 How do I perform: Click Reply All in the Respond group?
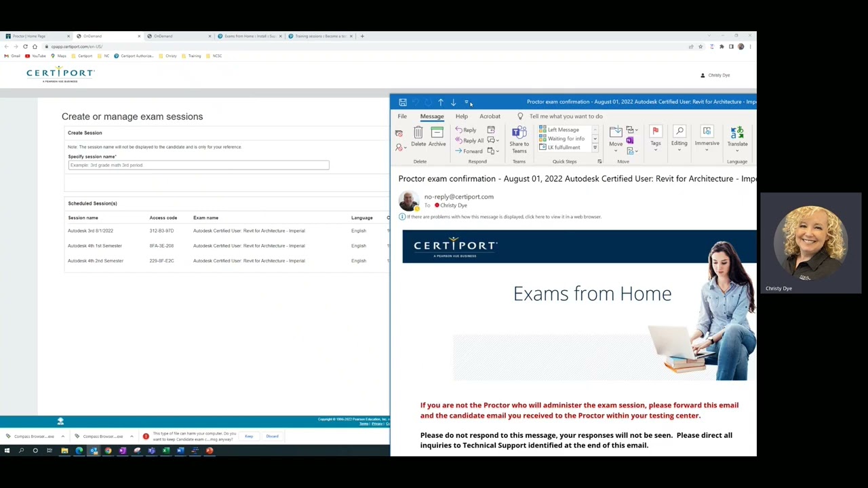(469, 140)
